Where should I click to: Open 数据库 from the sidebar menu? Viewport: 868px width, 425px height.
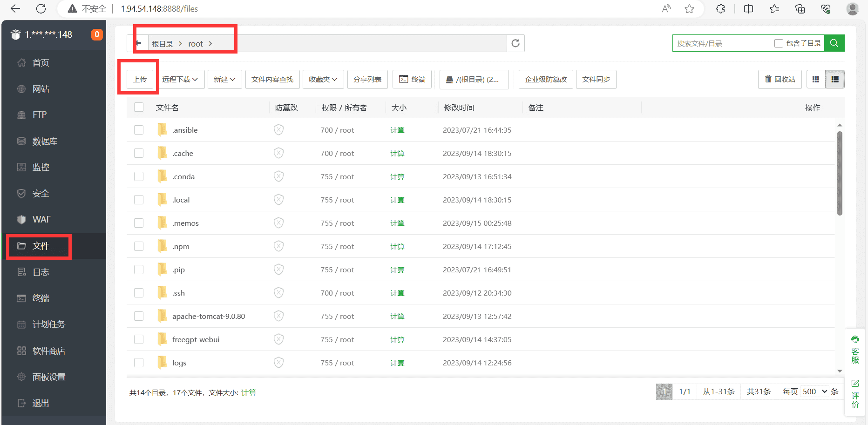tap(44, 141)
